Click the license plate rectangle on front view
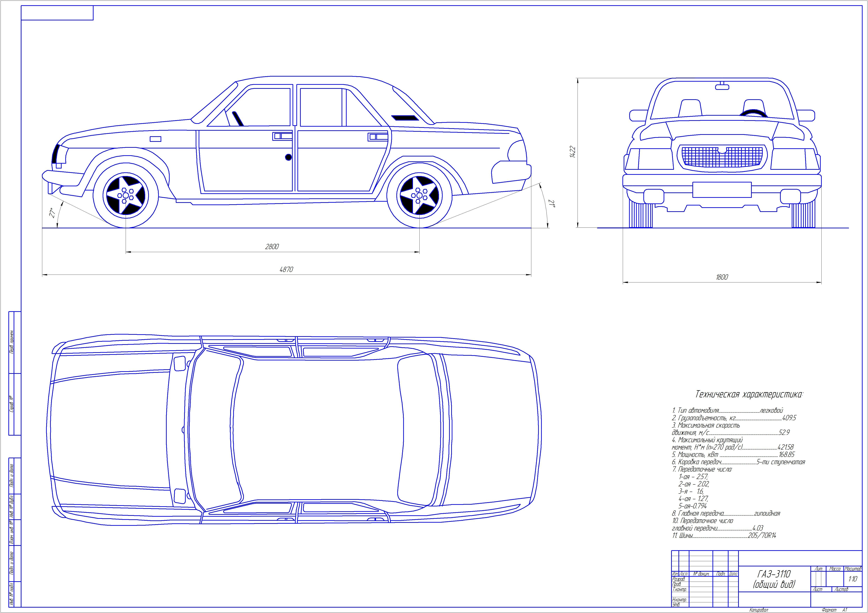This screenshot has width=868, height=613. [722, 190]
